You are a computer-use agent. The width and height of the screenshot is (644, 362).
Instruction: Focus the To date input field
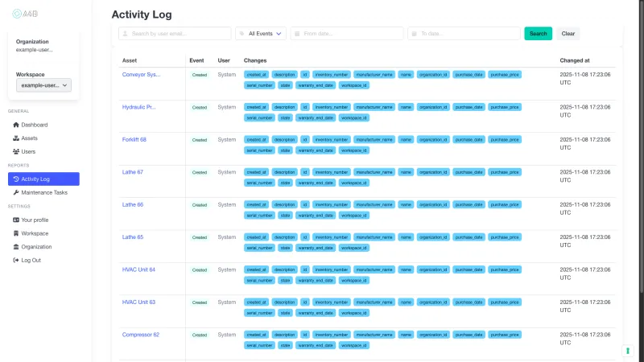point(464,34)
